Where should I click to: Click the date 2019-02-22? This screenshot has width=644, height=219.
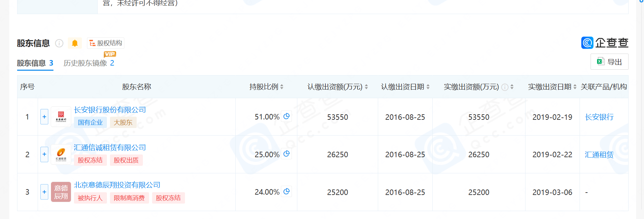[x=552, y=155]
